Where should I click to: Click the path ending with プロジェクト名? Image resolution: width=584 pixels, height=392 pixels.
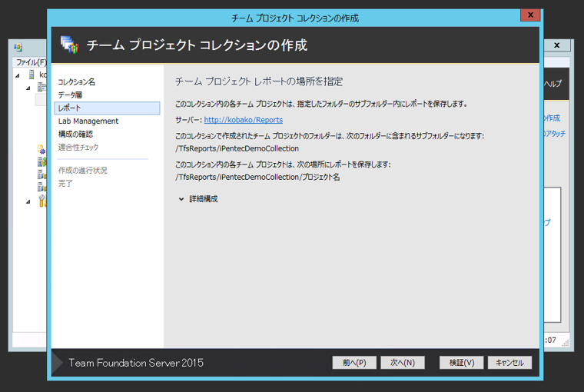tap(257, 177)
